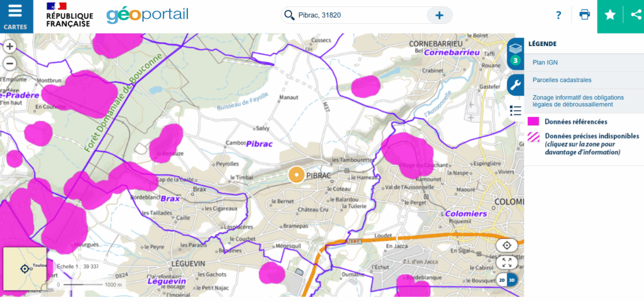Viewport: 644px width, 302px height.
Task: Open the map tools wrench
Action: point(516,85)
